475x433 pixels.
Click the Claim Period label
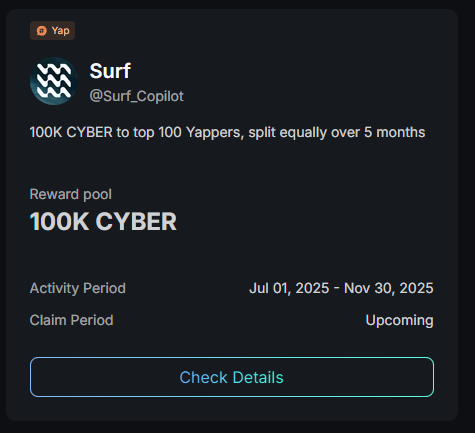click(71, 320)
